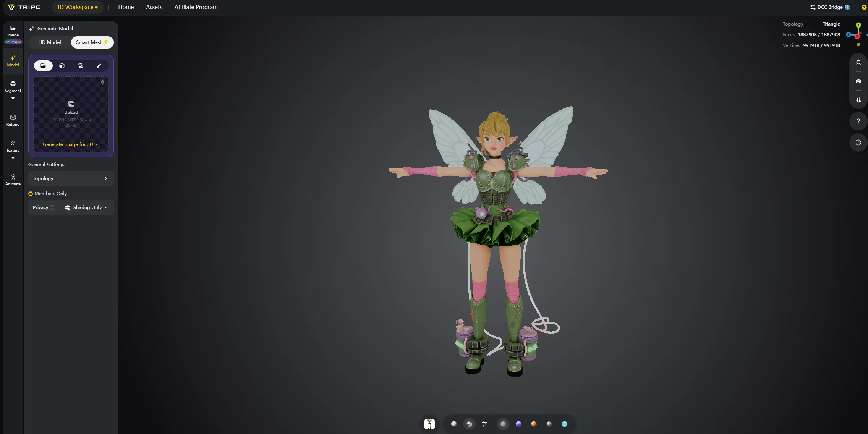Click the Generate Model heading
This screenshot has width=868, height=434.
[55, 29]
